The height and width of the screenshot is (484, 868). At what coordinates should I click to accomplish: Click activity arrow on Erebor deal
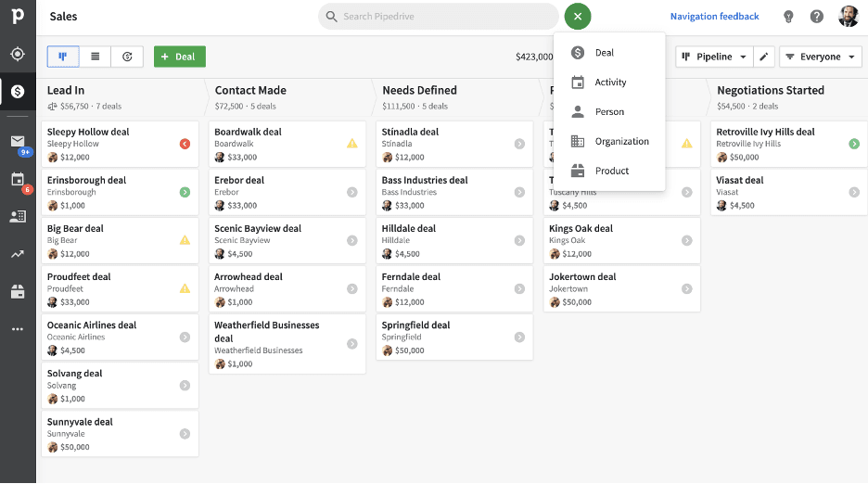[x=352, y=192]
